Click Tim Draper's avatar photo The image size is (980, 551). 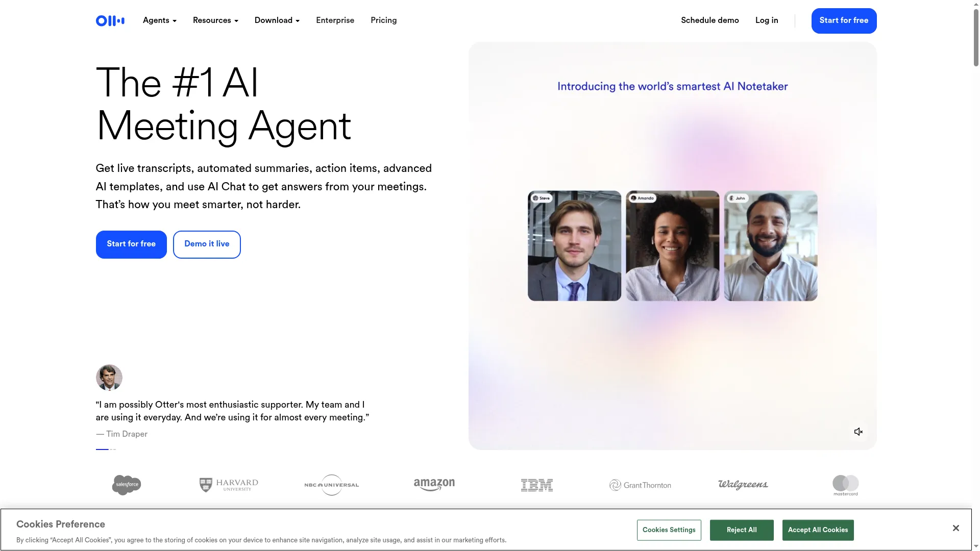109,378
